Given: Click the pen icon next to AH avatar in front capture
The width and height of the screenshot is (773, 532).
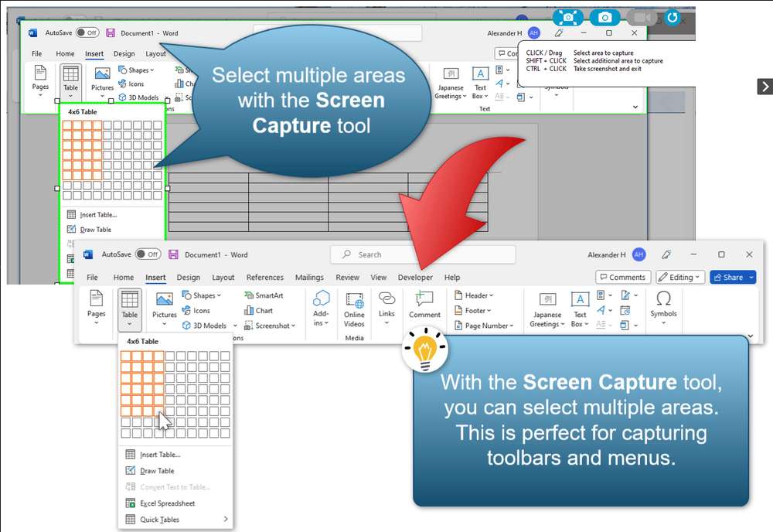Looking at the screenshot, I should tap(666, 254).
